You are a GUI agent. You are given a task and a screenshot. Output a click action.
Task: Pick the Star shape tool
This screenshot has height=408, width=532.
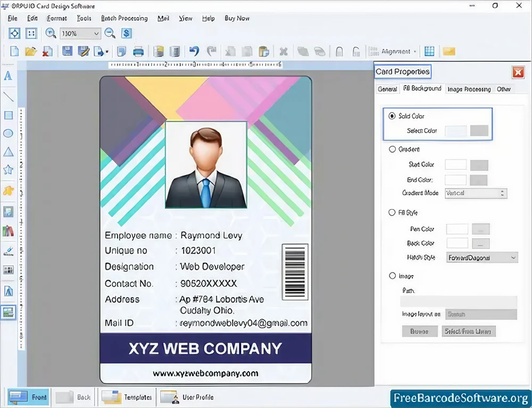[x=9, y=170]
